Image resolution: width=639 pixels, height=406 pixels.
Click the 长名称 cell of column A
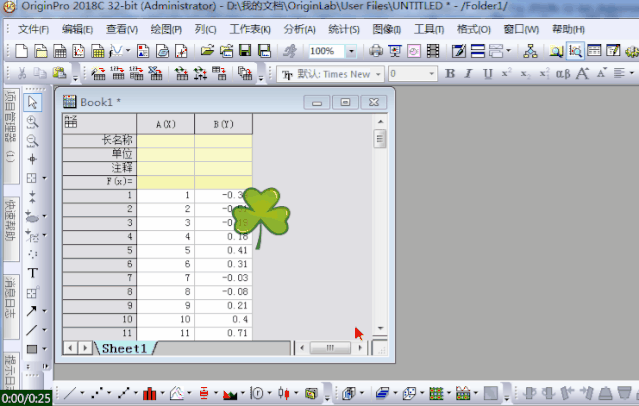[x=165, y=141]
